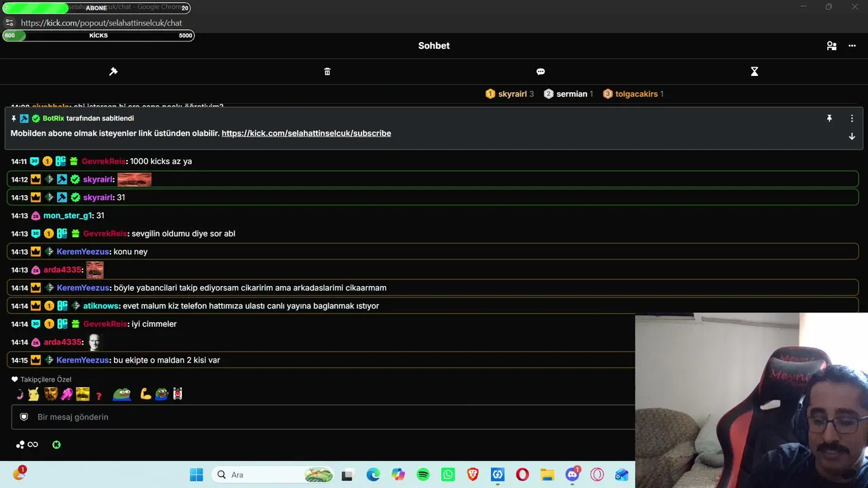Click the browser address bar URL

(x=102, y=22)
